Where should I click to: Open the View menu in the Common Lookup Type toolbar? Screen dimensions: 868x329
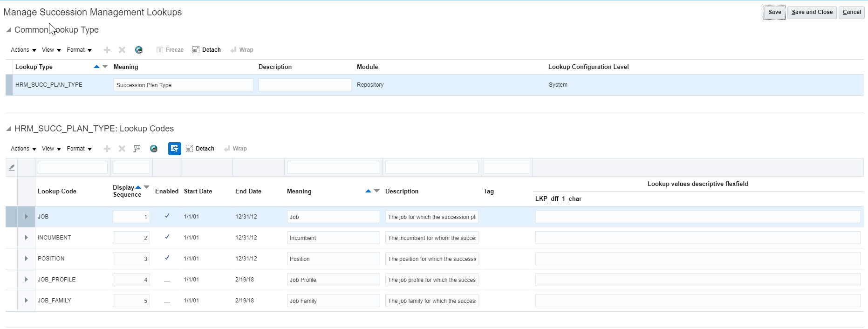(x=51, y=50)
